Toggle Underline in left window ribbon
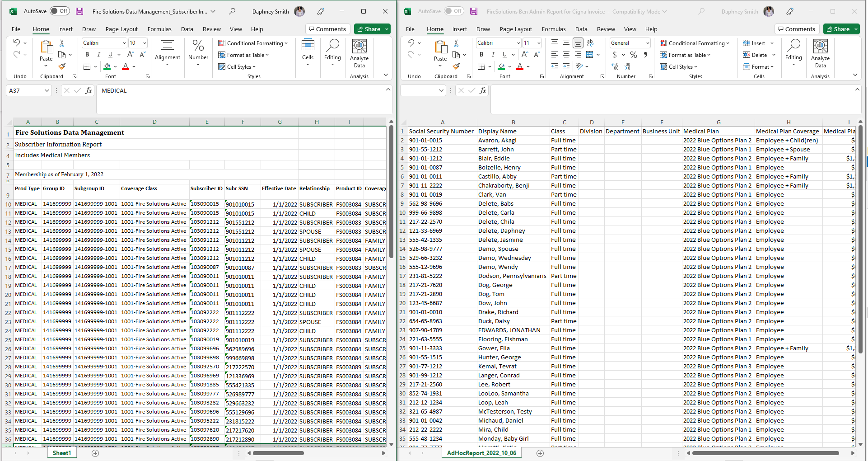The width and height of the screenshot is (868, 461). pyautogui.click(x=110, y=55)
